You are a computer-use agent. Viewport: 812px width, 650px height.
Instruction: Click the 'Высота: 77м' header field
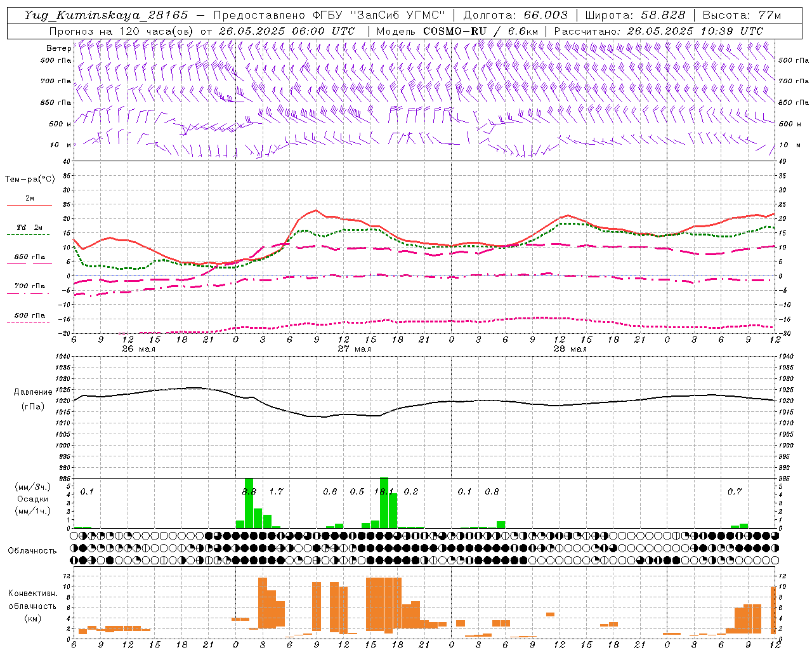coord(742,15)
